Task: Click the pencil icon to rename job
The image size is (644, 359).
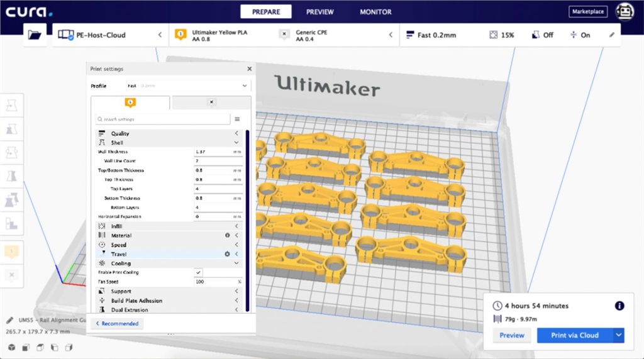Action: tap(10, 321)
